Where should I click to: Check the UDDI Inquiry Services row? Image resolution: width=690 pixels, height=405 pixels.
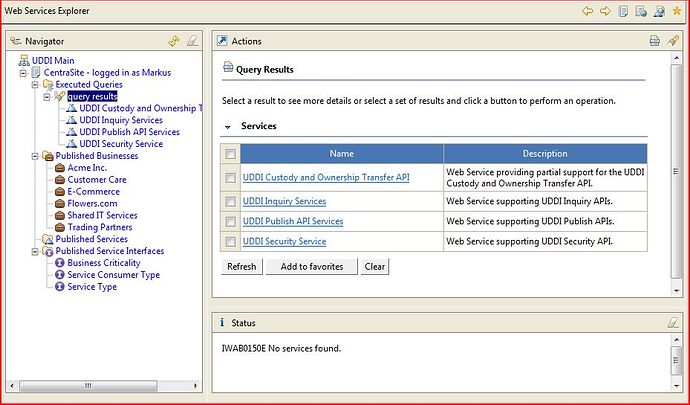230,201
